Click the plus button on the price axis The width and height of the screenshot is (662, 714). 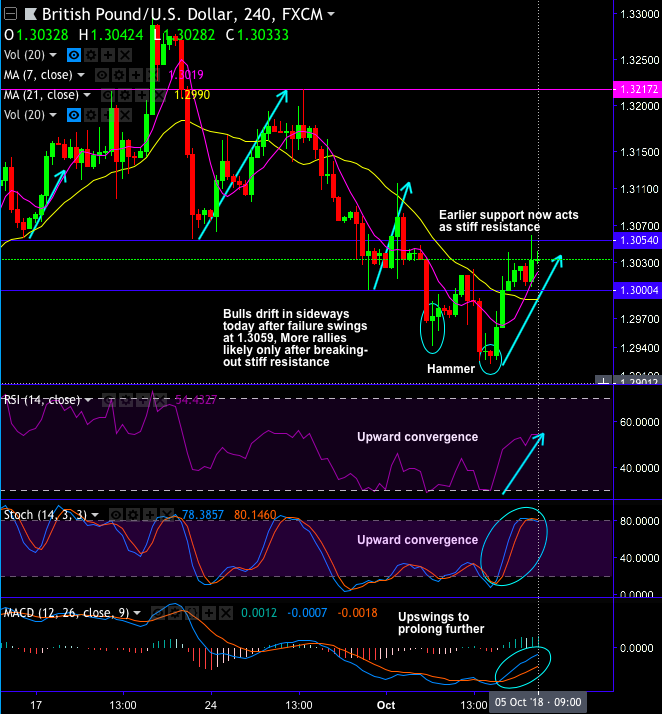603,381
